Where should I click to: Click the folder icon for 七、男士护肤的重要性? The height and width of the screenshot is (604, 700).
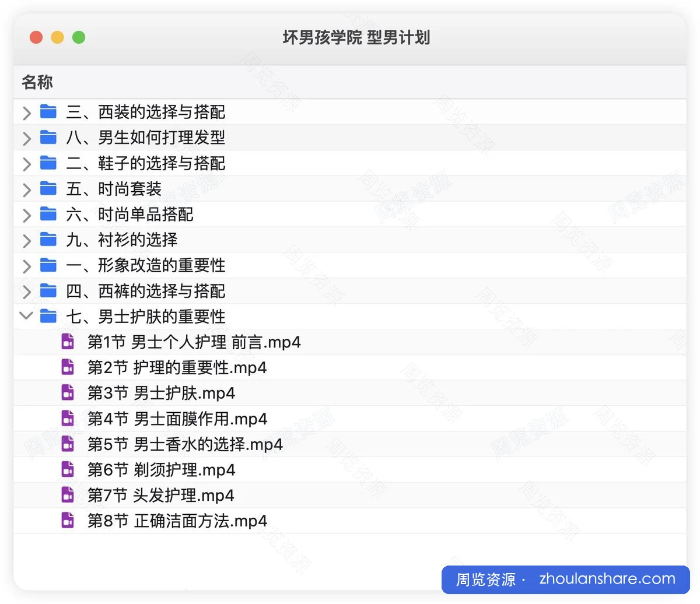(48, 316)
